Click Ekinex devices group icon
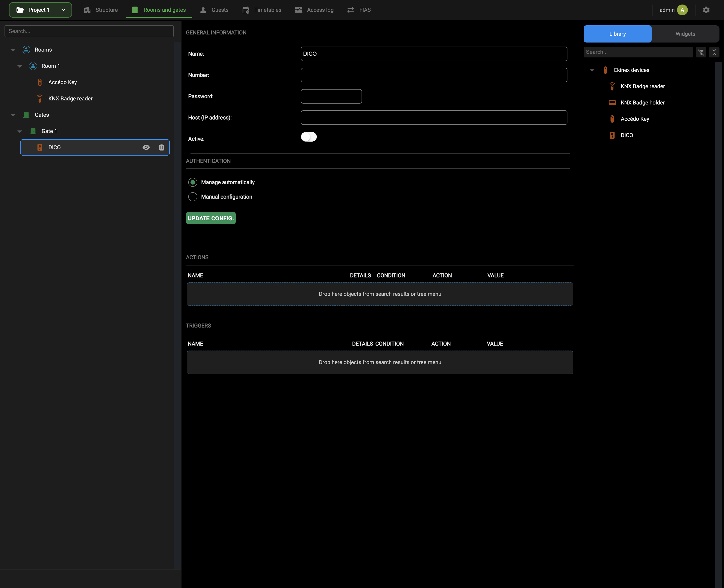724x588 pixels. 605,70
